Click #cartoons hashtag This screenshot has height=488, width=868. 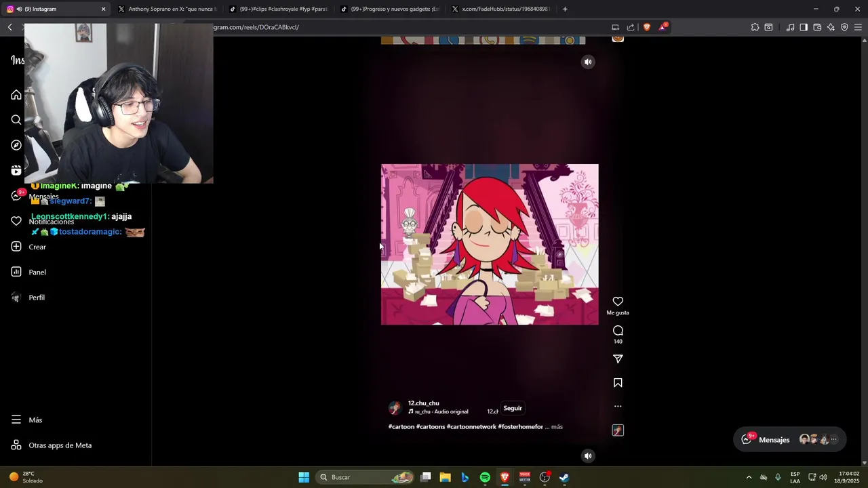click(x=431, y=427)
